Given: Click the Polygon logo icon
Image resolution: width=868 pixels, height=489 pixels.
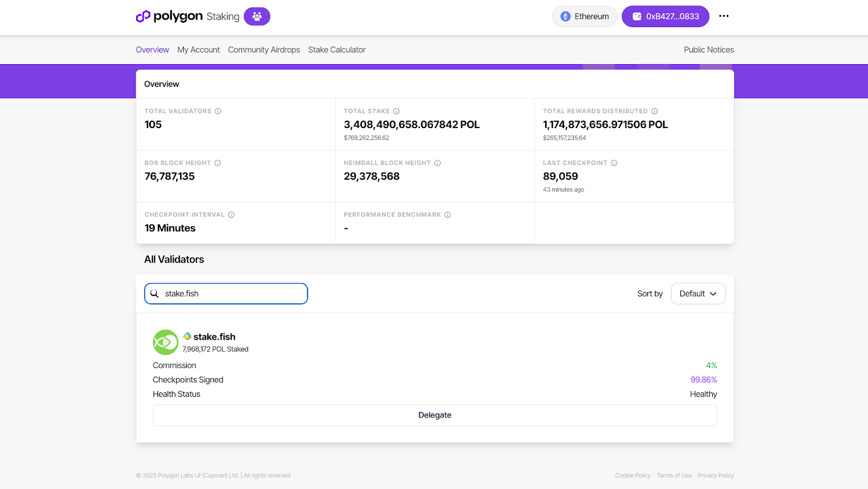Looking at the screenshot, I should [x=143, y=16].
